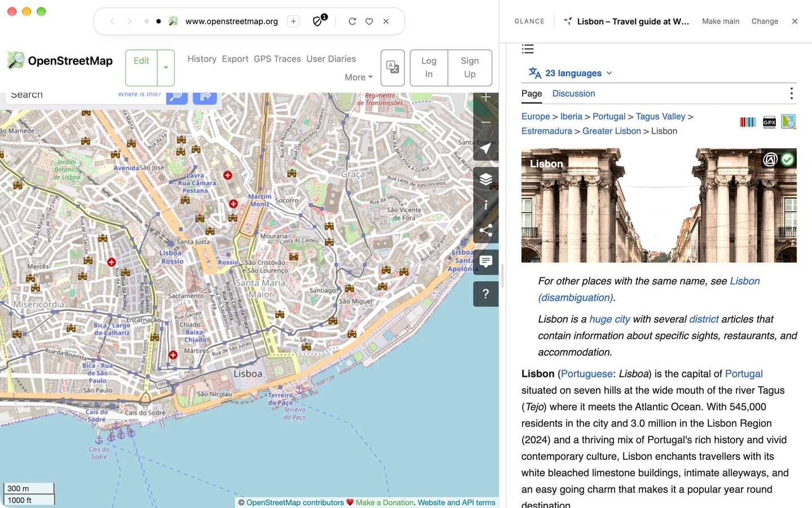The width and height of the screenshot is (812, 508).
Task: Open the language translate button in OSM header
Action: [x=392, y=68]
